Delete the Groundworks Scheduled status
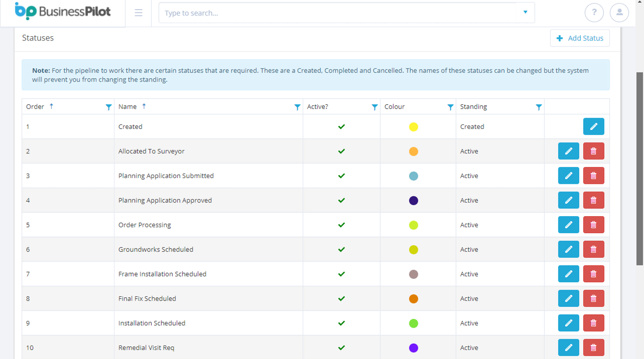Image resolution: width=644 pixels, height=359 pixels. (593, 249)
